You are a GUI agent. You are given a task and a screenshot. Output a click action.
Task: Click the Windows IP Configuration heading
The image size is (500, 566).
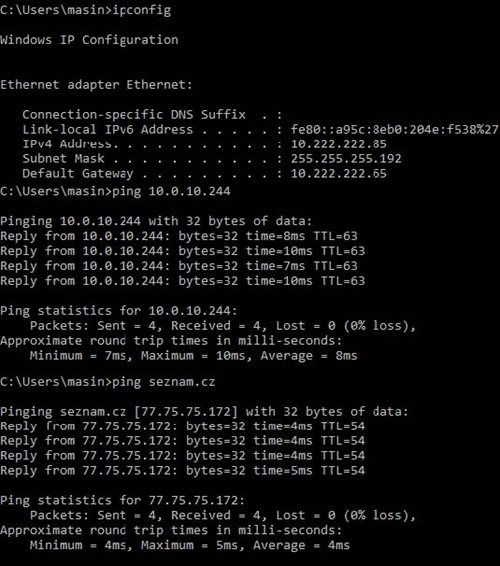coord(89,39)
